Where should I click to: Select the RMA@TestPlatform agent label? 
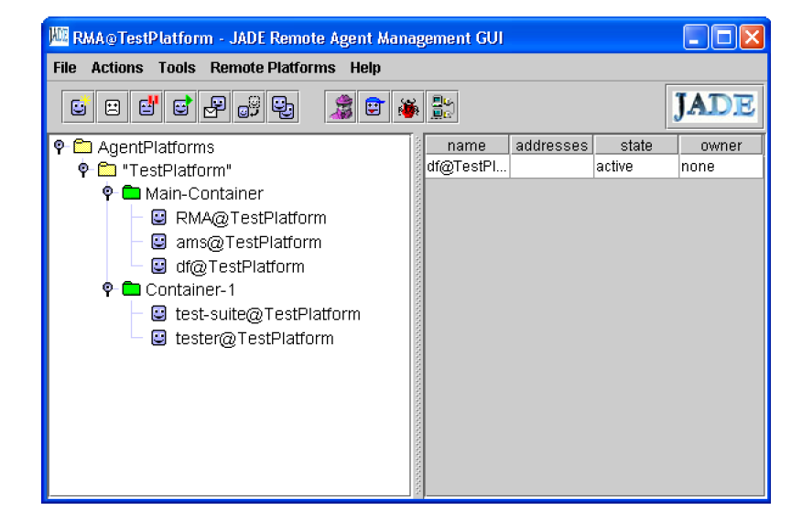click(251, 218)
